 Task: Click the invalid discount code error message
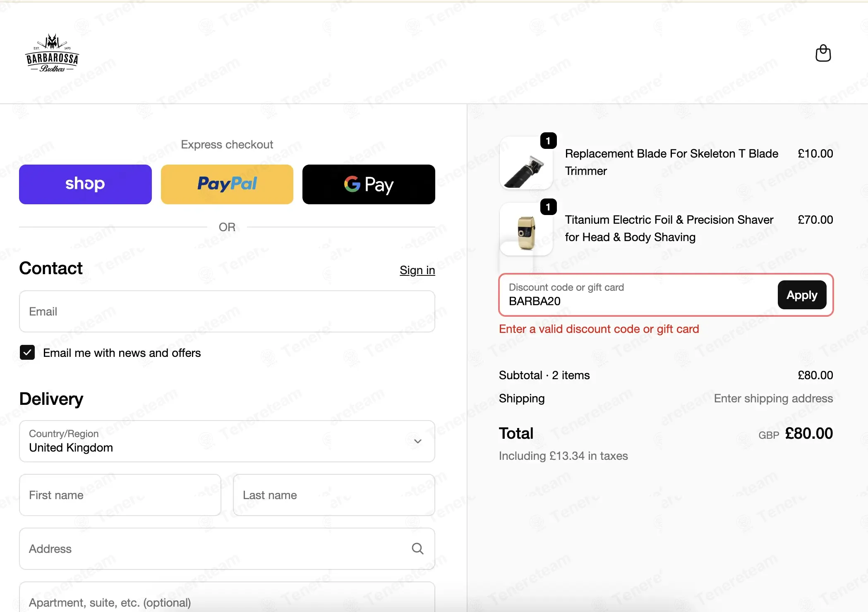[x=599, y=329]
